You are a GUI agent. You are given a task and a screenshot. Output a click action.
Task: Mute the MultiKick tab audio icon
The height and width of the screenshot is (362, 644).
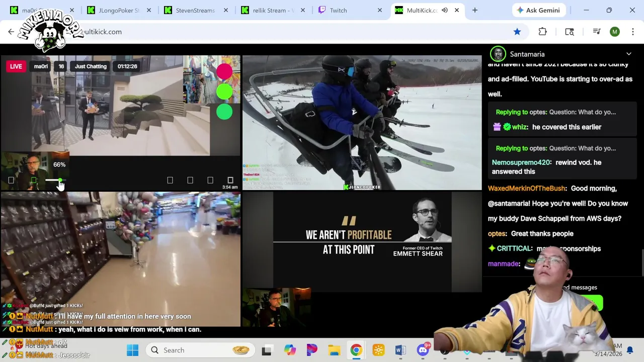[x=445, y=10]
